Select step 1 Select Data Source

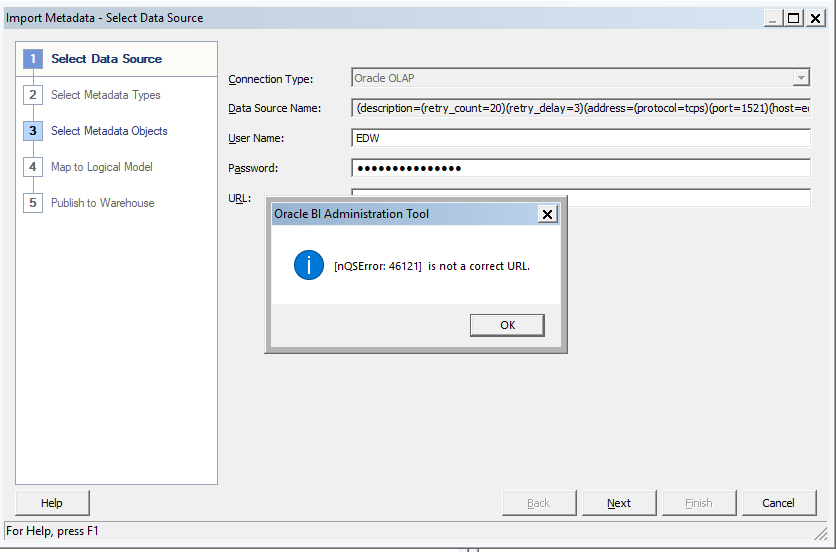tap(116, 59)
